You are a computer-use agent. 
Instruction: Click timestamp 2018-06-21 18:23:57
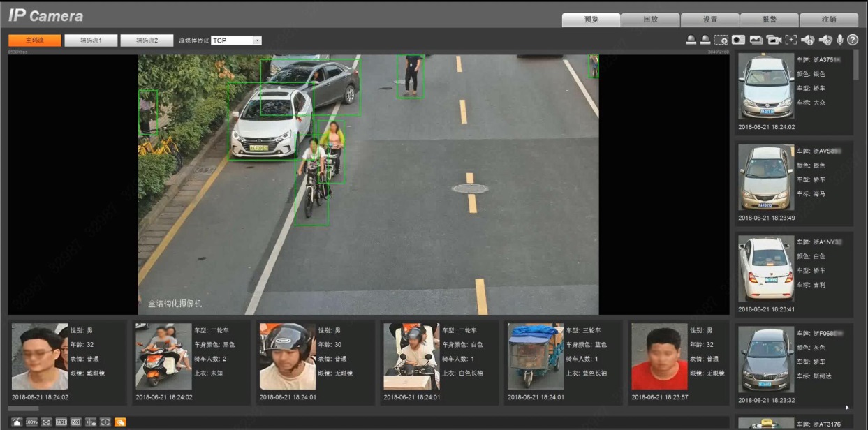(660, 397)
